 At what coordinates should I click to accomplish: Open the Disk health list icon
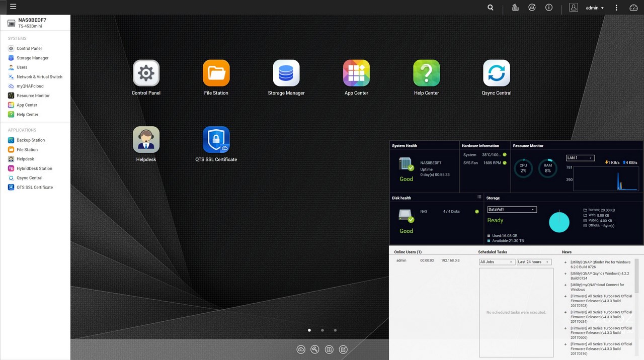(x=479, y=198)
